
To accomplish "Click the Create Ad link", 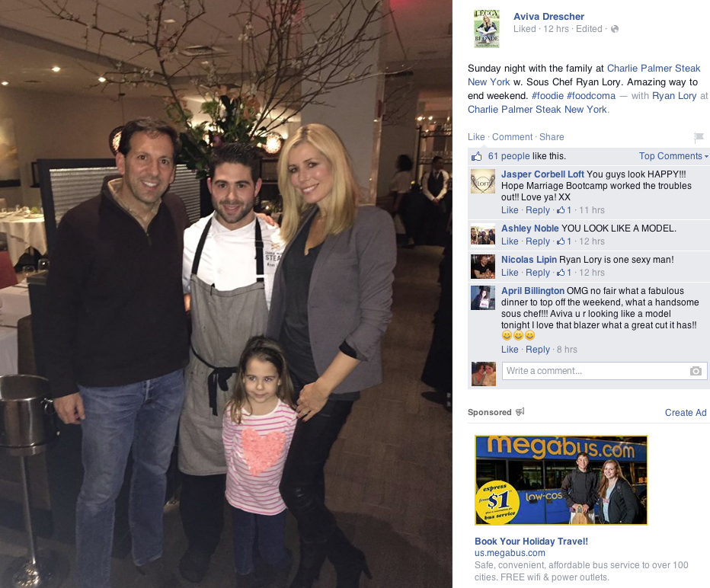I will pyautogui.click(x=685, y=412).
